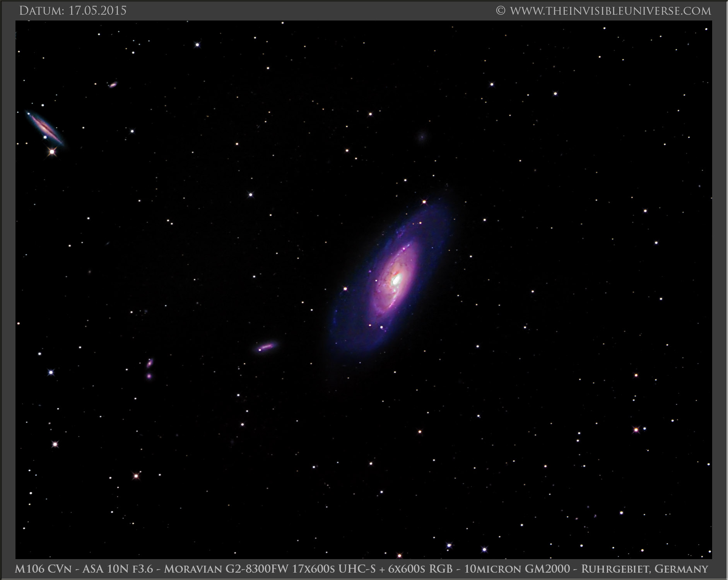Click the 'M106 CVn' caption text
Screen dimensions: 728x580
click(x=39, y=569)
